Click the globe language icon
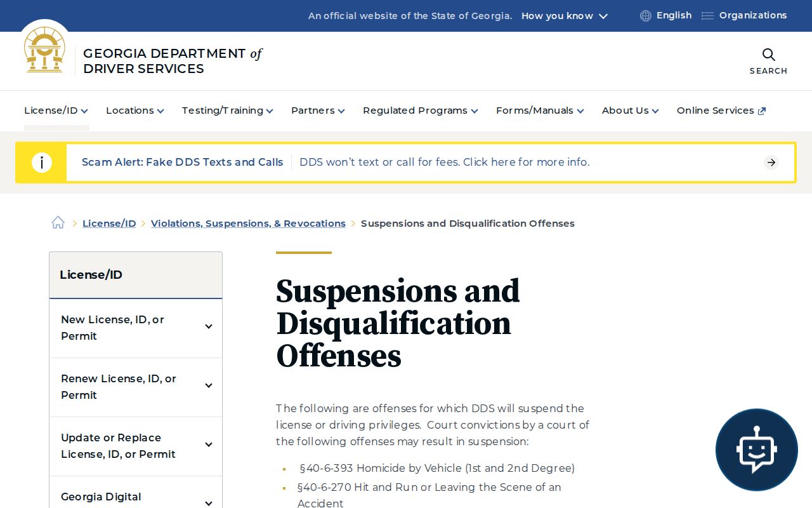This screenshot has height=508, width=812. 646,16
